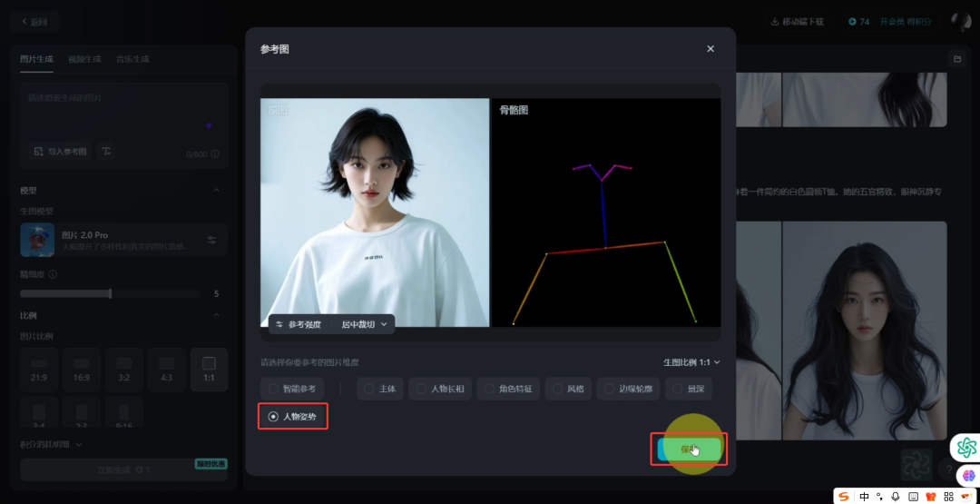Click the IME microphone icon
Screen dimensions: 980x504
click(896, 497)
